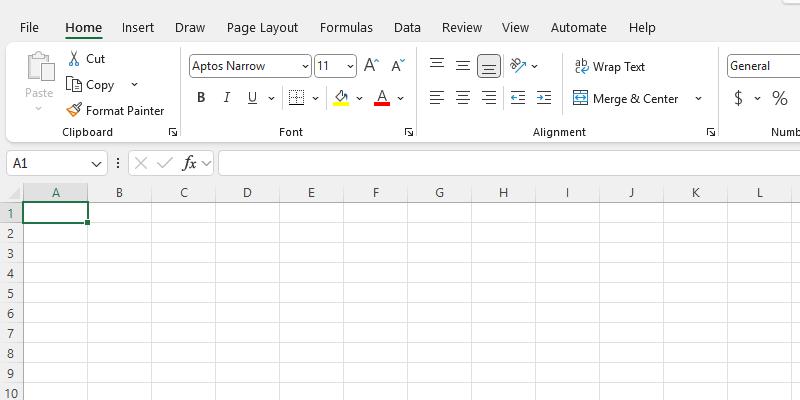The height and width of the screenshot is (400, 800).
Task: Click the Increase Indent icon
Action: tap(543, 98)
